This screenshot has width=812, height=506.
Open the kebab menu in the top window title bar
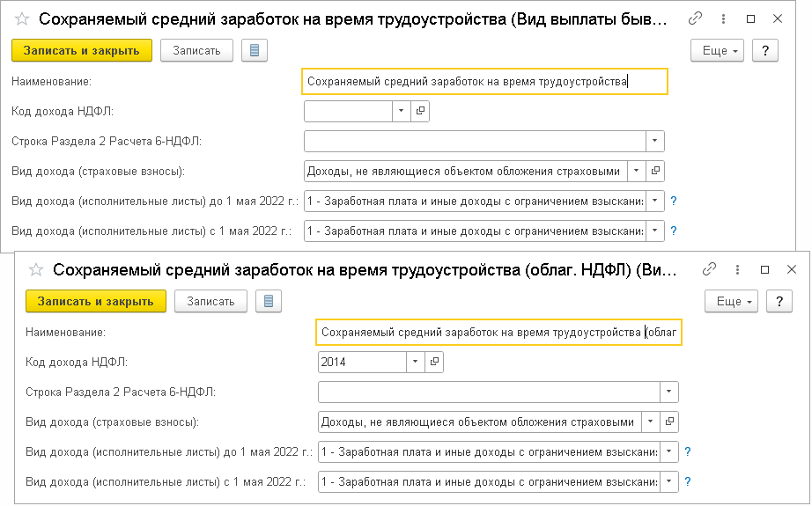click(725, 18)
